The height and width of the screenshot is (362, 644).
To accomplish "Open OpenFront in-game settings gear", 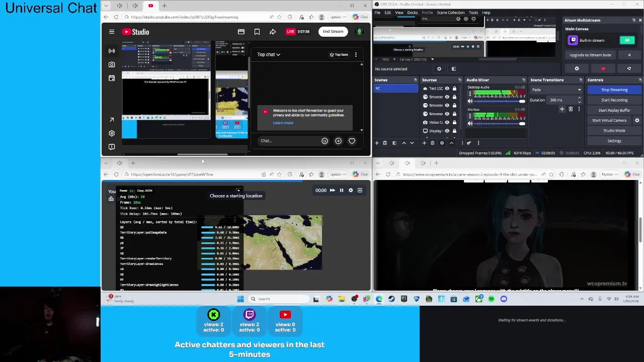I will pyautogui.click(x=351, y=190).
